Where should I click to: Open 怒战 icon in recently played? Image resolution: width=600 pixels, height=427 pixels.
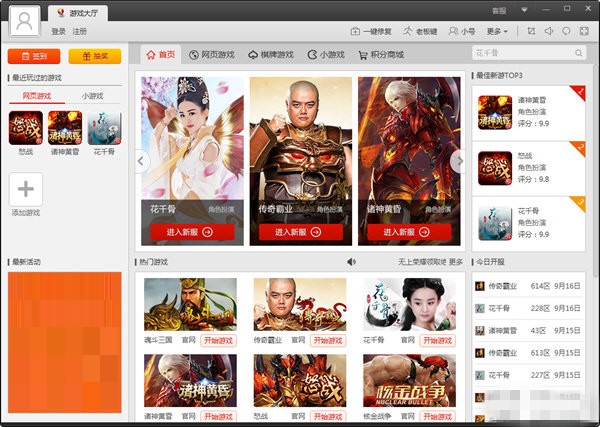[x=26, y=128]
